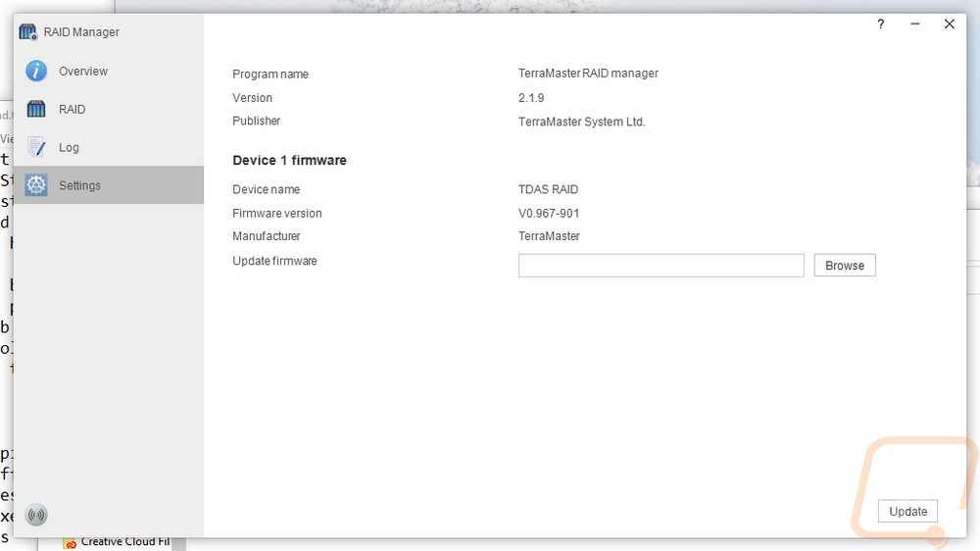This screenshot has height=551, width=980.
Task: Open help via question mark icon
Action: [x=881, y=25]
